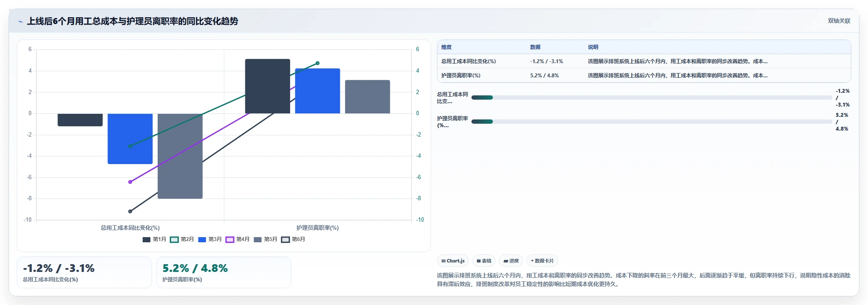The height and width of the screenshot is (305, 868).
Task: Select the 数据 table column header
Action: (x=535, y=47)
